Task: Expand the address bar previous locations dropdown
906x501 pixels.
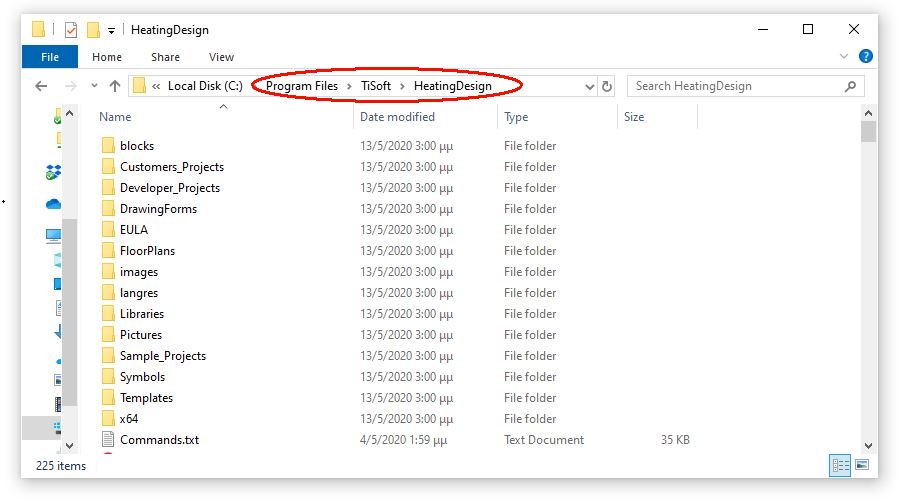Action: click(589, 86)
